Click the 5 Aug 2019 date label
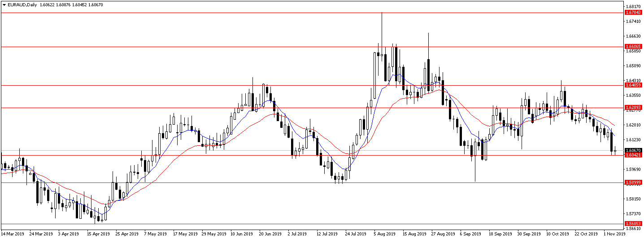Image resolution: width=644 pixels, height=239 pixels. pos(385,234)
